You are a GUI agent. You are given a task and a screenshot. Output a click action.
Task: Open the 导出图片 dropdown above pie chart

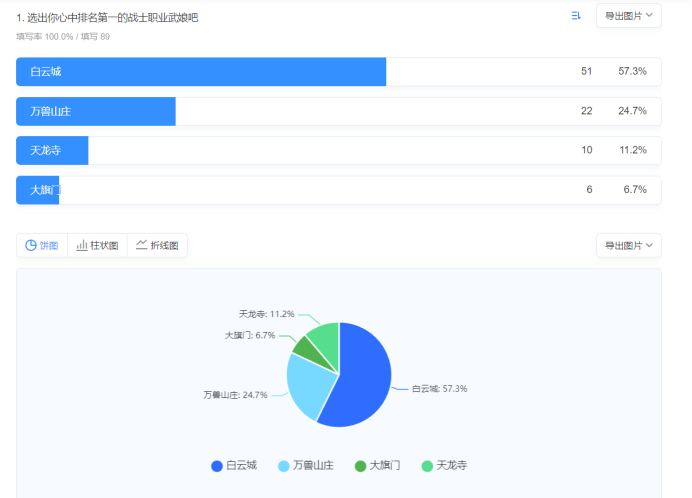tap(628, 245)
